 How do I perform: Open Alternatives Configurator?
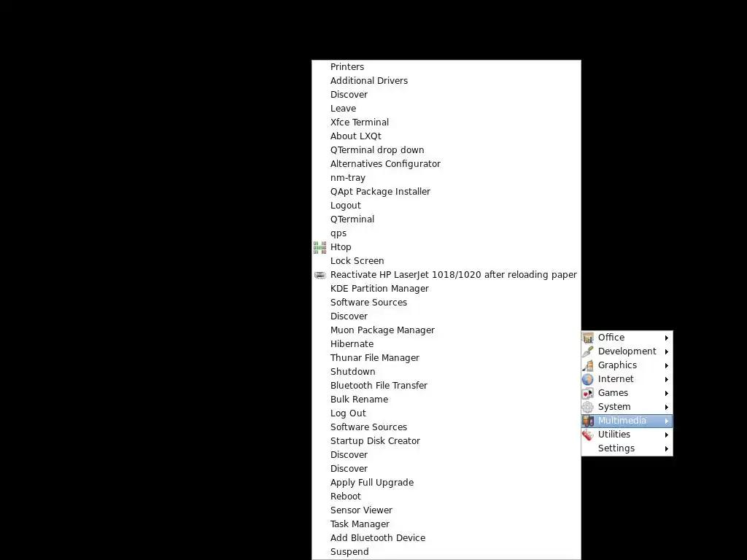[446, 163]
